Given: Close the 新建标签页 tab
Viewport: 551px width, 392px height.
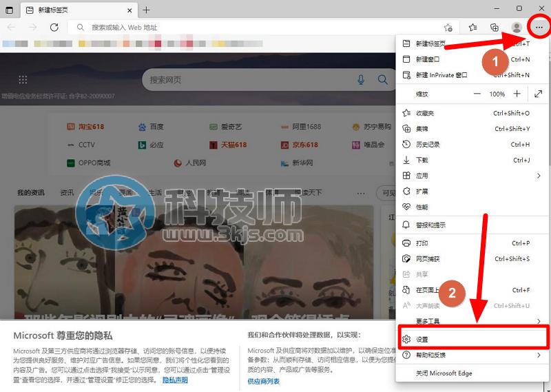Looking at the screenshot, I should 129,10.
